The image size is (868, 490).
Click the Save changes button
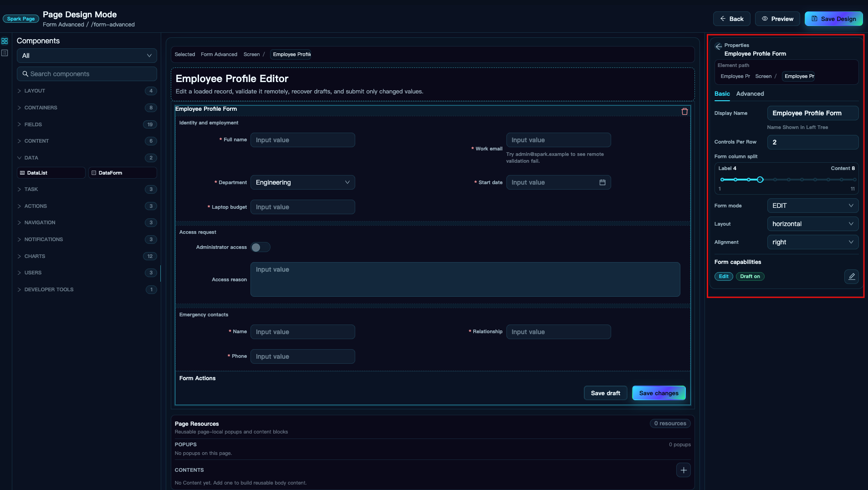[659, 393]
